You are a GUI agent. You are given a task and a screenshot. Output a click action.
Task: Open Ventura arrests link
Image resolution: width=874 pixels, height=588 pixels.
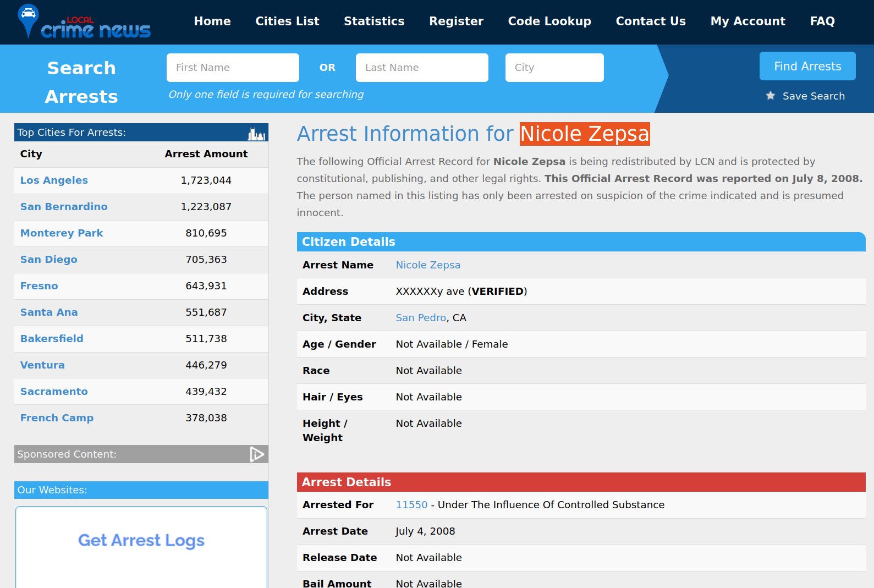pyautogui.click(x=42, y=365)
